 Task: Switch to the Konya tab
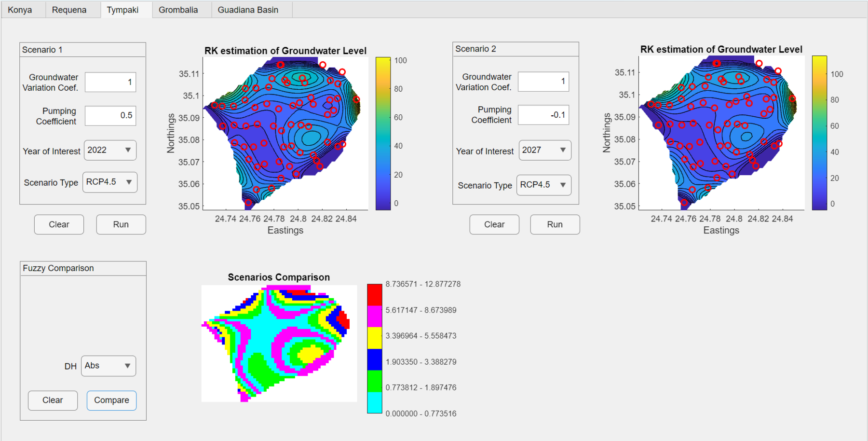pos(20,10)
